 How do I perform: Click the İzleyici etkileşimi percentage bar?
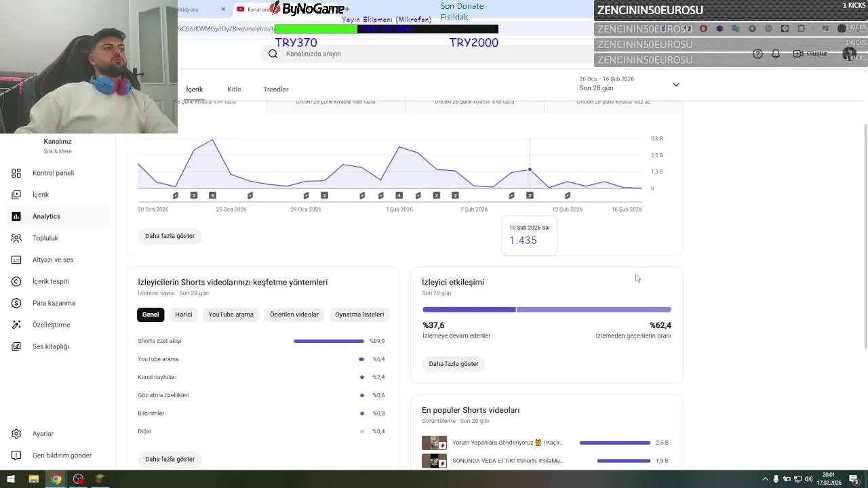pyautogui.click(x=547, y=310)
